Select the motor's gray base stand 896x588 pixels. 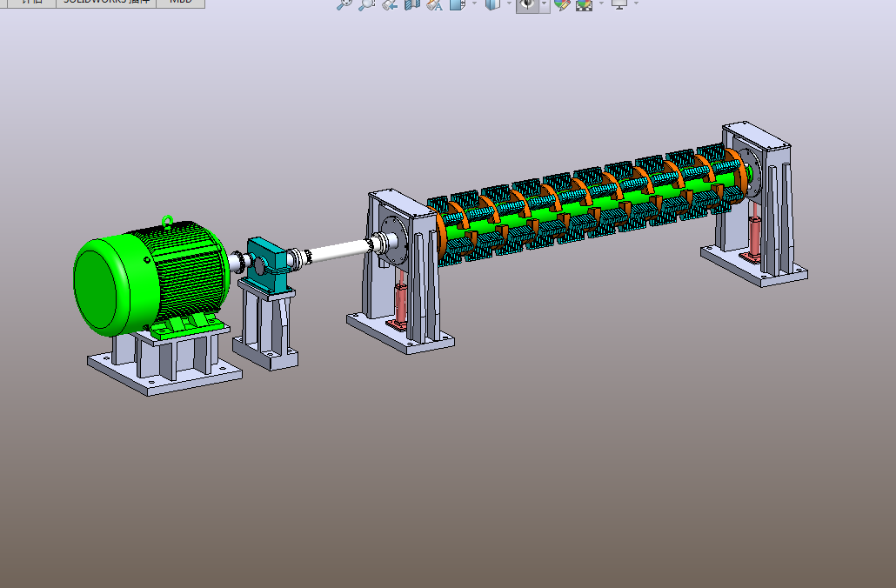[164, 360]
